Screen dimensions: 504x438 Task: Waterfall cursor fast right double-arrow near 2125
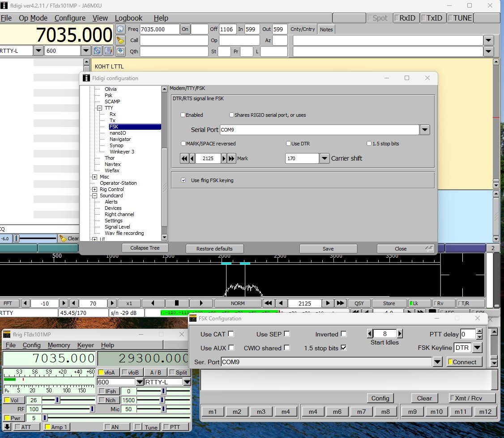coord(340,303)
